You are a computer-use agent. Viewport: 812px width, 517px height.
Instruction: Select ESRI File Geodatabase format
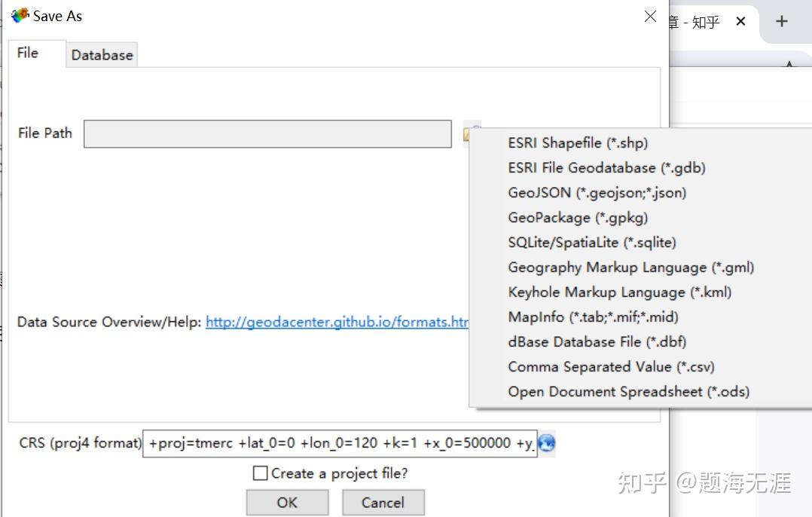pos(606,167)
